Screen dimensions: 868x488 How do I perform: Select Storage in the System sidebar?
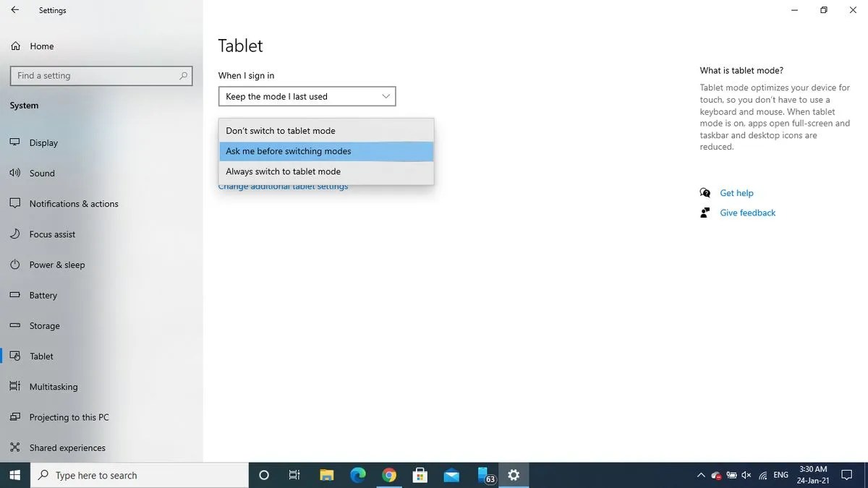point(43,325)
